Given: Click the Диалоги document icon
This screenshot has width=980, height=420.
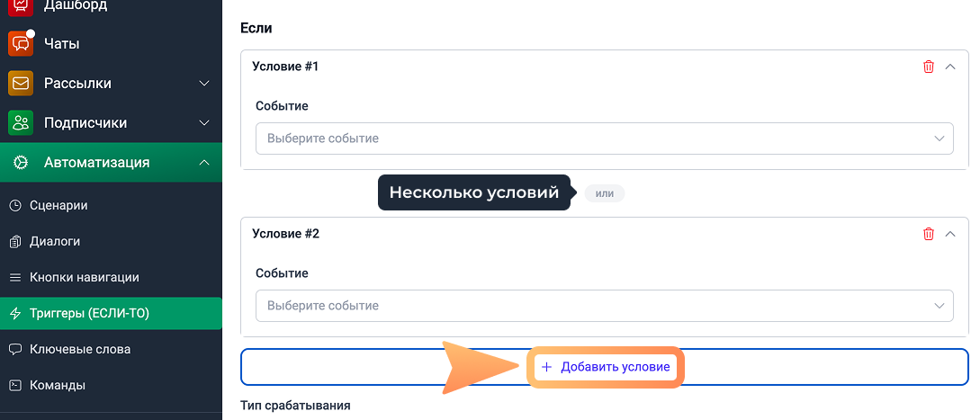Looking at the screenshot, I should (x=14, y=241).
